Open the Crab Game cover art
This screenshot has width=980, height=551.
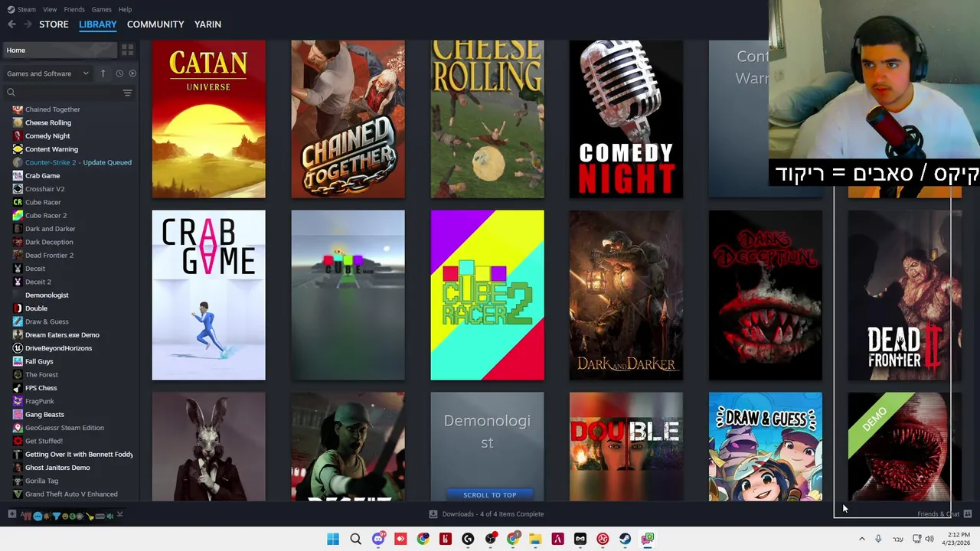tap(208, 295)
